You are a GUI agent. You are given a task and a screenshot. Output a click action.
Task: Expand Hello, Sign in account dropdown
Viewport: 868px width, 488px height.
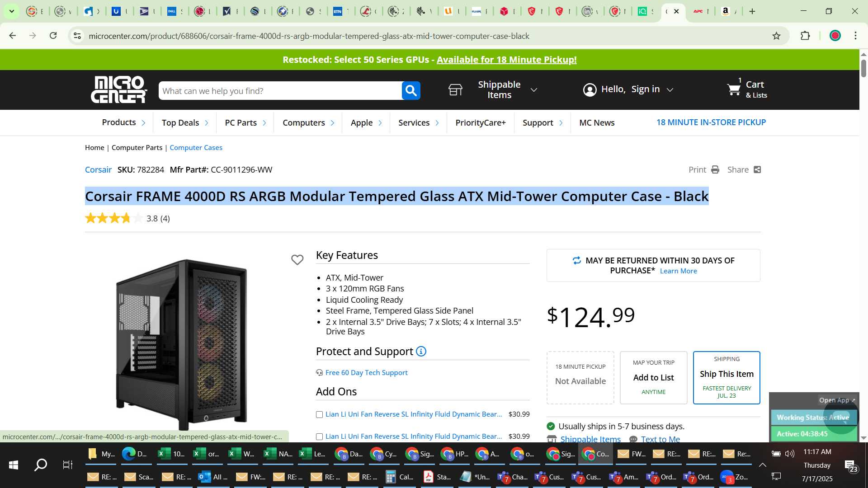click(x=670, y=90)
